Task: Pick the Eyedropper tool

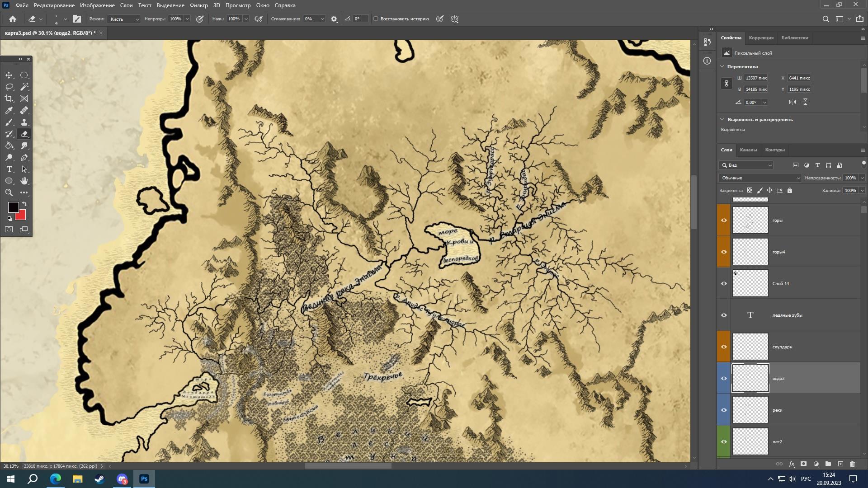Action: point(9,111)
